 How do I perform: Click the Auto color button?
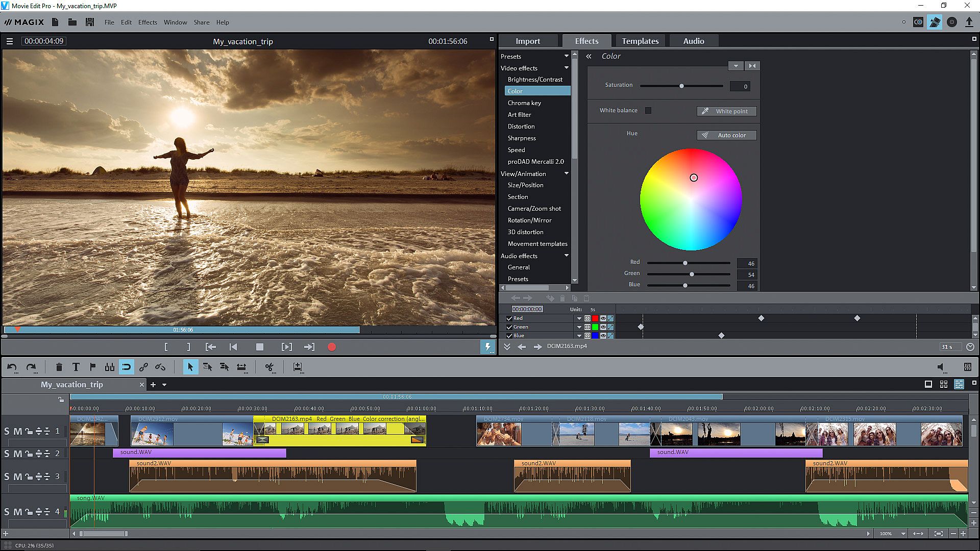pos(726,135)
